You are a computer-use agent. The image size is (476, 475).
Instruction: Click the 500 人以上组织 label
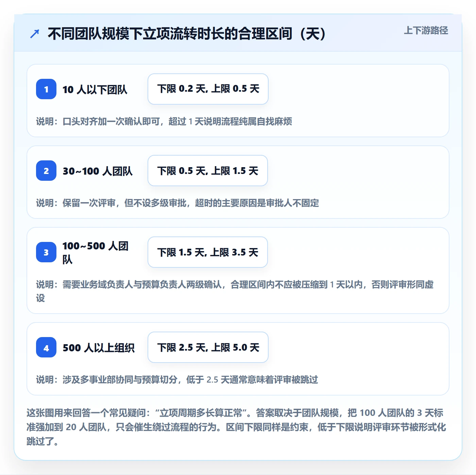pyautogui.click(x=99, y=348)
